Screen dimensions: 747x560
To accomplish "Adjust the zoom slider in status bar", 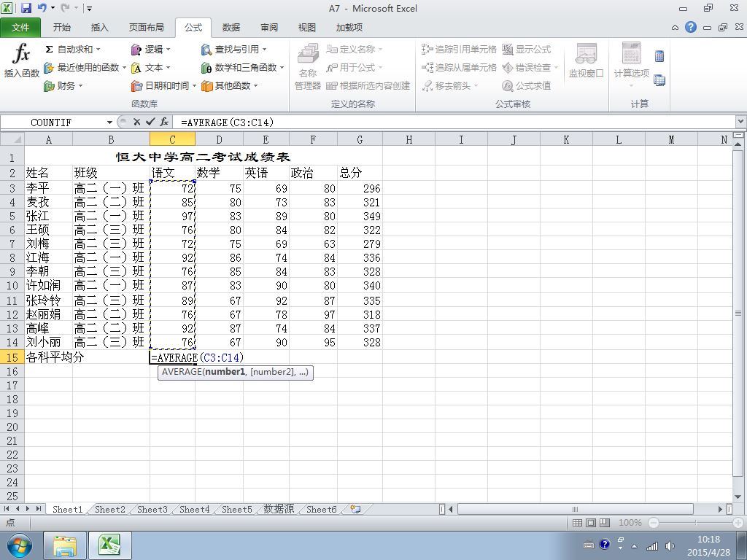I will pos(695,523).
